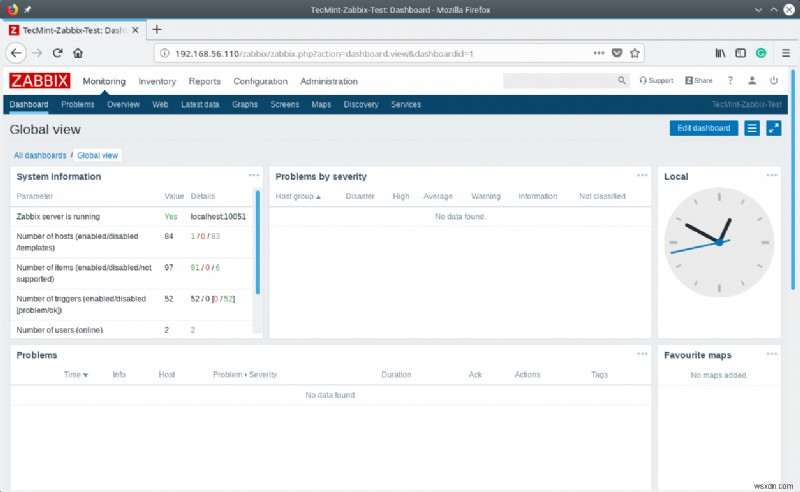Click the Firefox icon in title bar

[x=12, y=9]
